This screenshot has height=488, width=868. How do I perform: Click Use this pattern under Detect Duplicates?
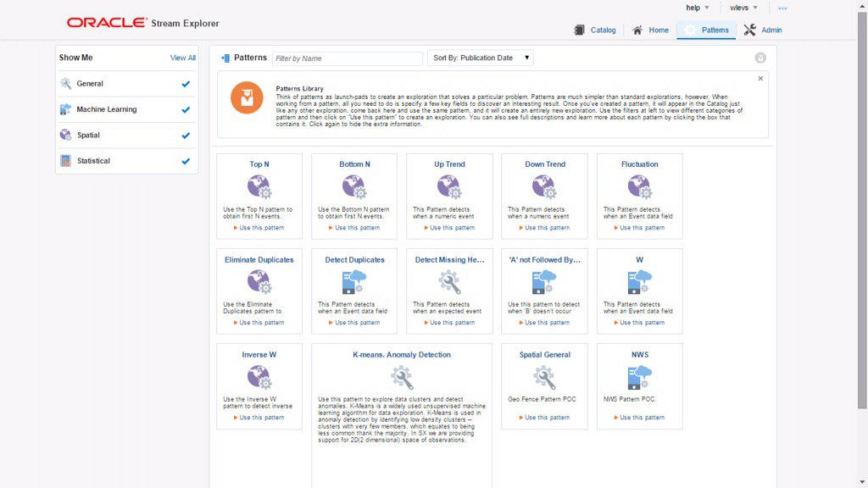tap(354, 323)
